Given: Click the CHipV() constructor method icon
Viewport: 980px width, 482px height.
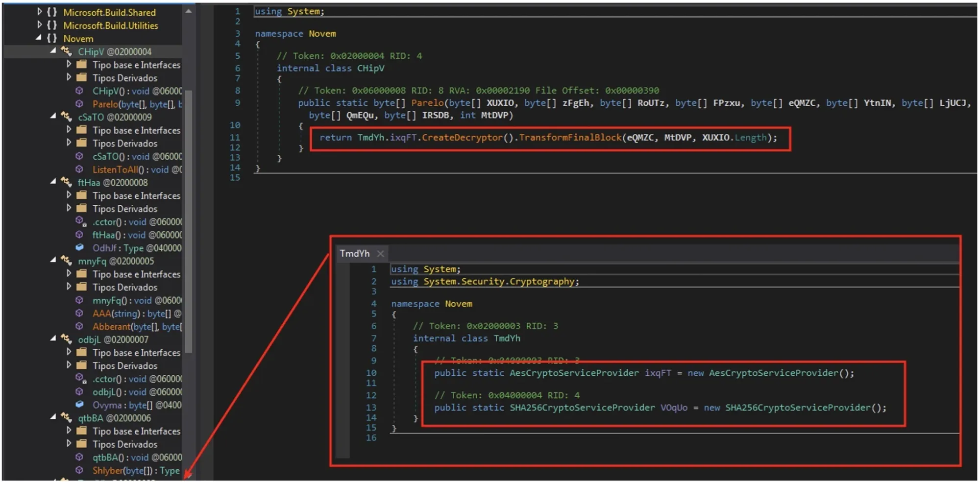Looking at the screenshot, I should [x=79, y=91].
